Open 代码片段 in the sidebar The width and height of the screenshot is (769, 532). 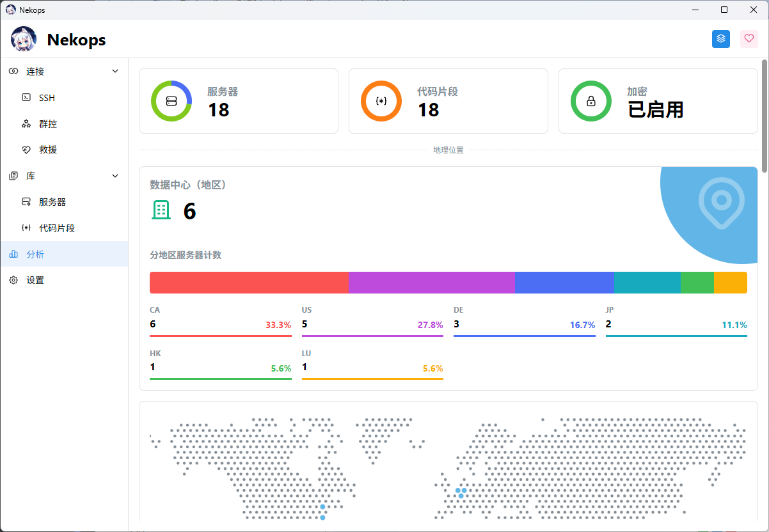(x=57, y=228)
